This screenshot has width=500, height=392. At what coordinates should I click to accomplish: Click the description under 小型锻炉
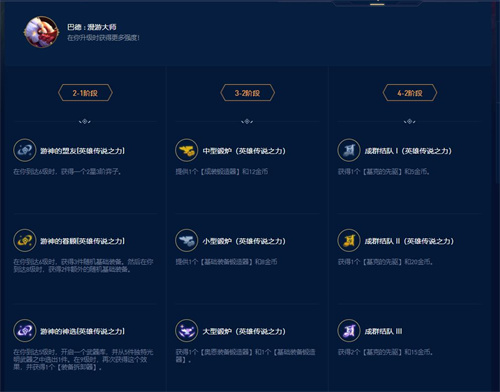[x=226, y=262]
